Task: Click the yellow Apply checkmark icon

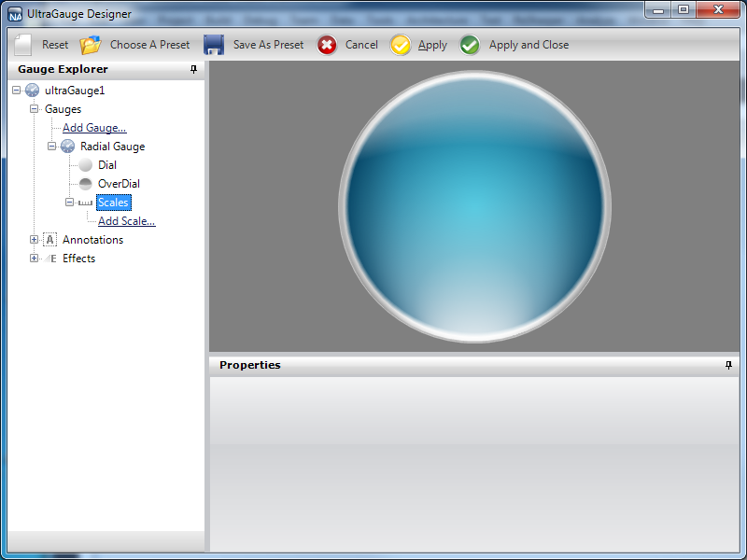Action: tap(401, 45)
